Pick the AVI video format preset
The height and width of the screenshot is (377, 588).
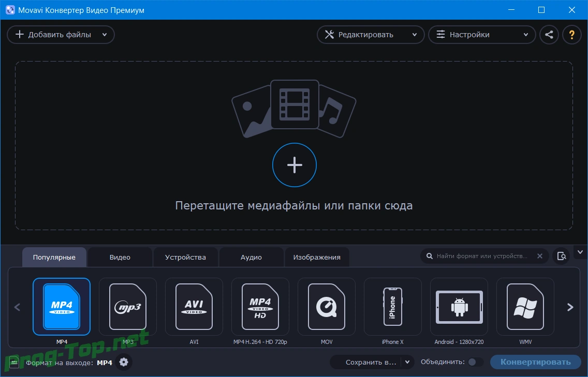pyautogui.click(x=194, y=307)
